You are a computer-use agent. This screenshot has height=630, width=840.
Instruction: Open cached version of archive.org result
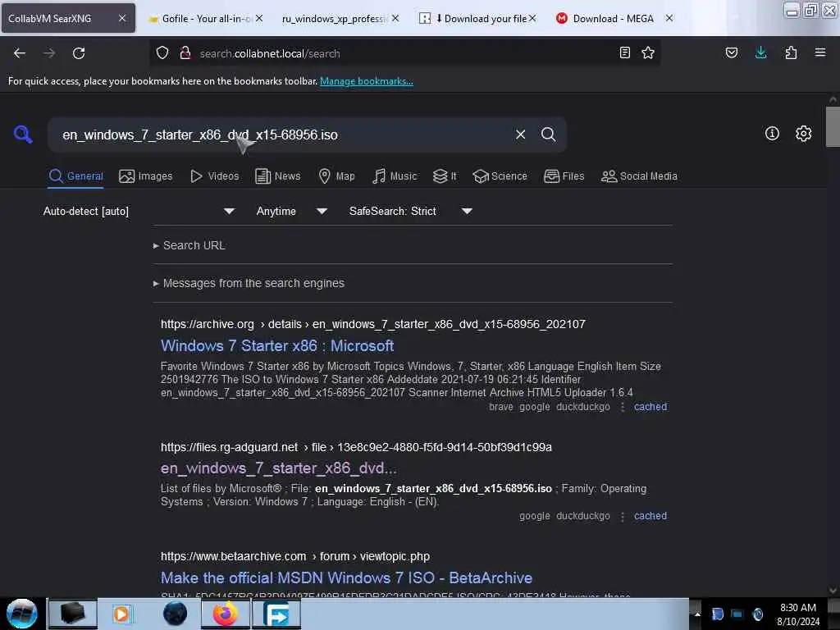tap(651, 407)
